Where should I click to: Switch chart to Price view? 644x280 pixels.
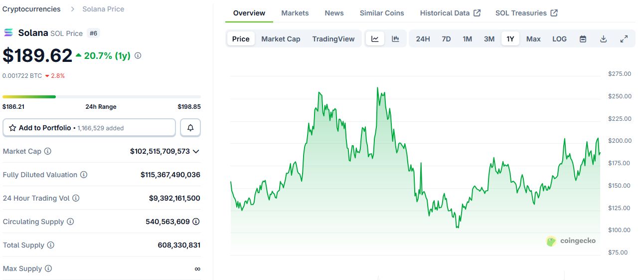click(x=241, y=39)
